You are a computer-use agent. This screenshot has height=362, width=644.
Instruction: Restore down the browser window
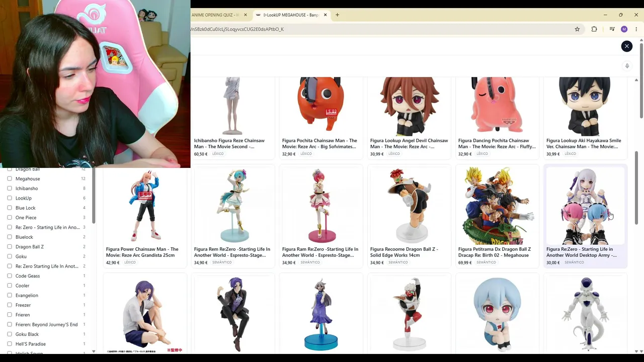[x=621, y=15]
